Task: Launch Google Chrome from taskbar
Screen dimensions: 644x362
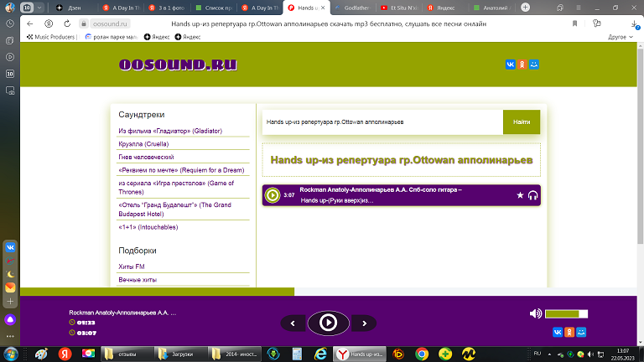Action: pyautogui.click(x=422, y=354)
